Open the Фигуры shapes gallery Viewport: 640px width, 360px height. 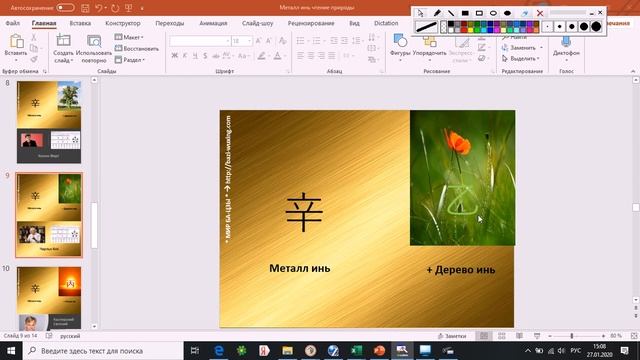[x=400, y=47]
